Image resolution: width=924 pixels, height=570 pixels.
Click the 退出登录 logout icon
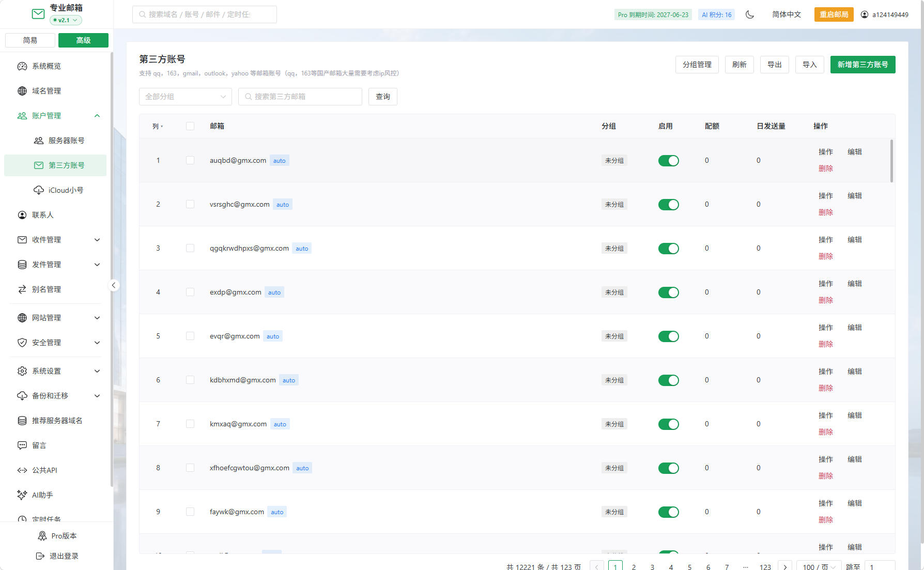[40, 556]
